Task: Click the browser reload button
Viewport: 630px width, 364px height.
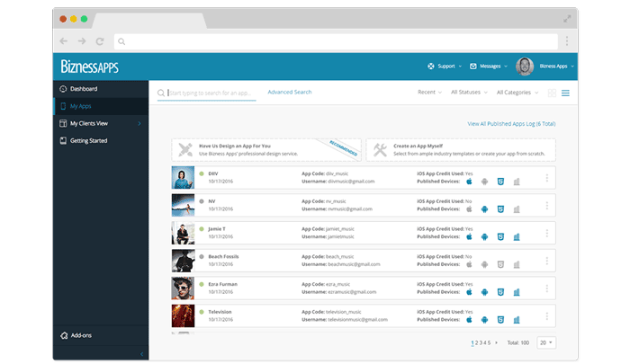Action: click(100, 41)
